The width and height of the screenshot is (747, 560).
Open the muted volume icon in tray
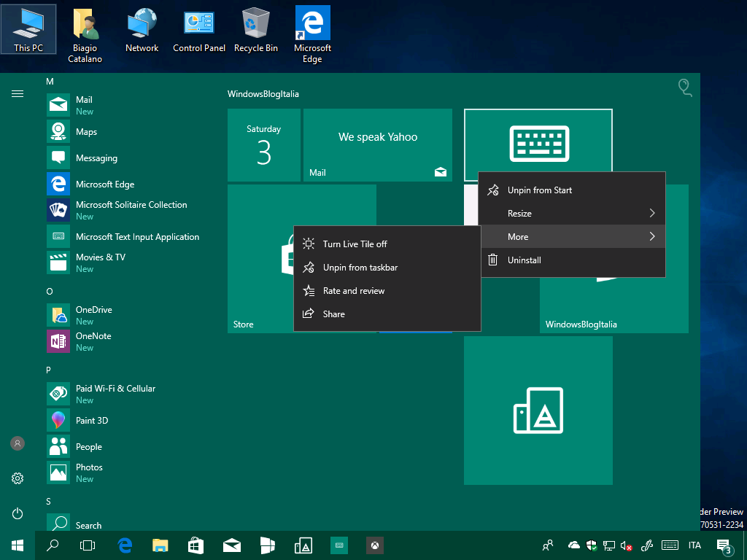pos(626,545)
